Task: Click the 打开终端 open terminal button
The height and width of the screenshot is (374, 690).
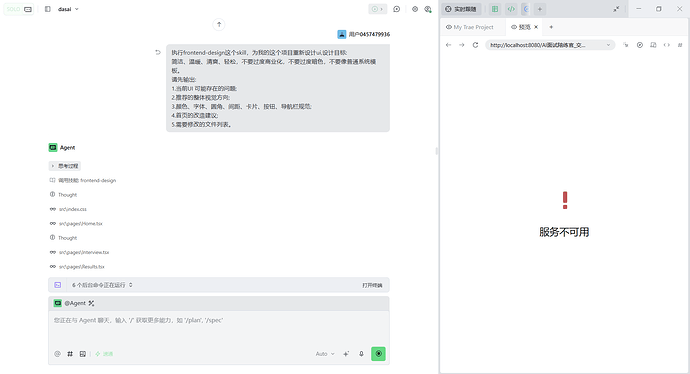Action: click(x=372, y=285)
